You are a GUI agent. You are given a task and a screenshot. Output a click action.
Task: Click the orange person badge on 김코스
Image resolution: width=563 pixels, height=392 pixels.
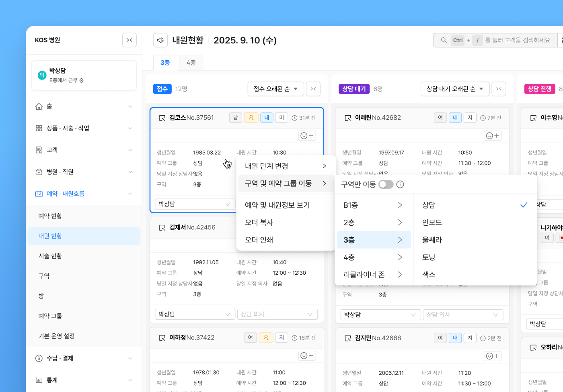pos(251,118)
